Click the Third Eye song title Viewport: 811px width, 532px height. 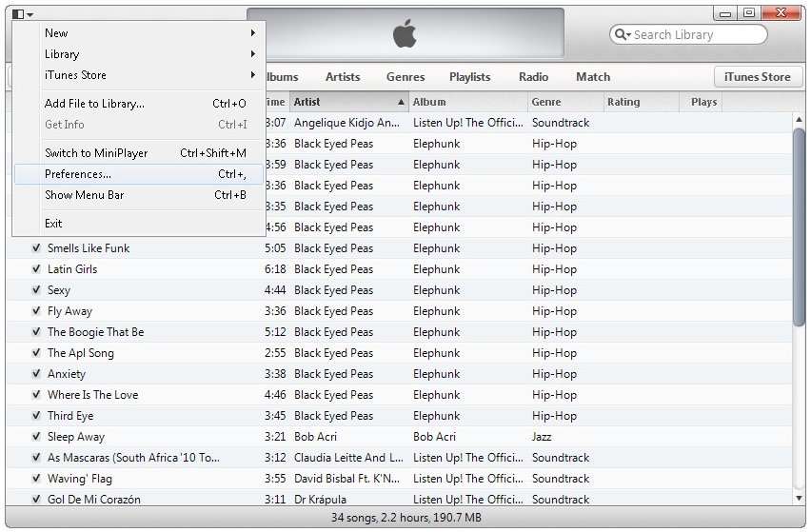point(70,416)
